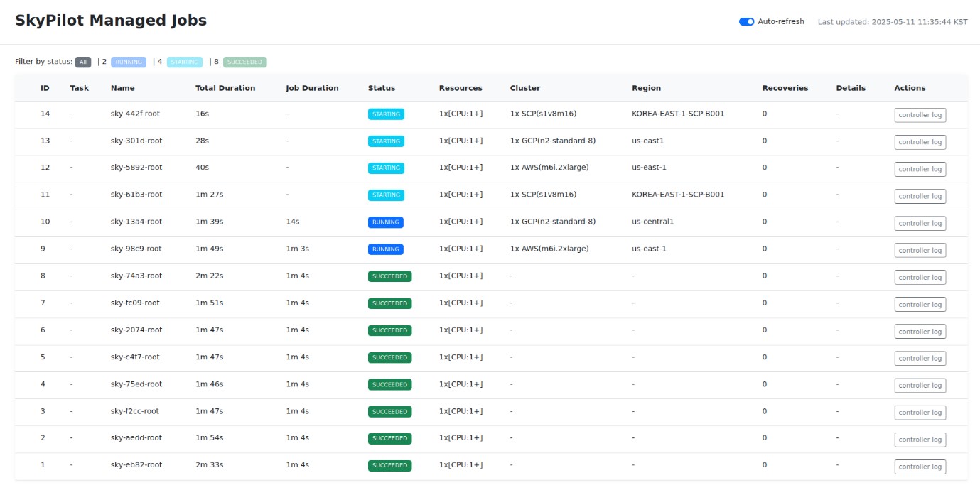The height and width of the screenshot is (495, 980).
Task: Filter jobs by SUCCEEDED status badge
Action: [245, 62]
